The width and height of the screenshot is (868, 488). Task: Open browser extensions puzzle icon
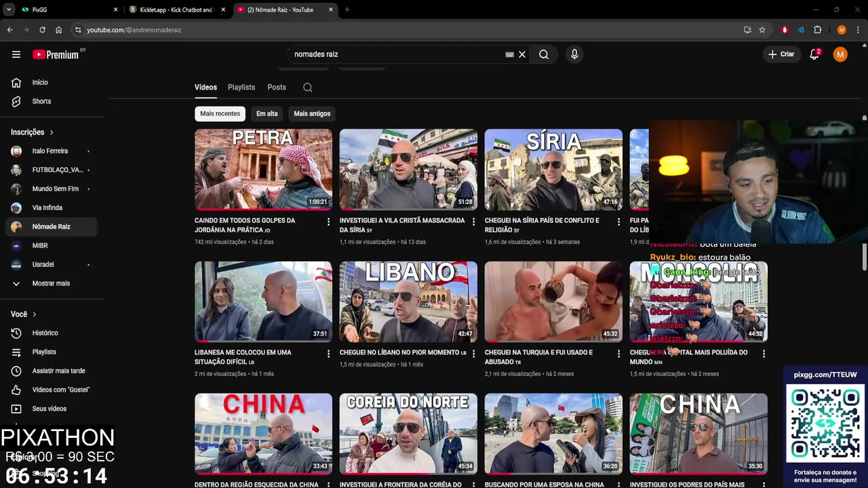tap(818, 30)
